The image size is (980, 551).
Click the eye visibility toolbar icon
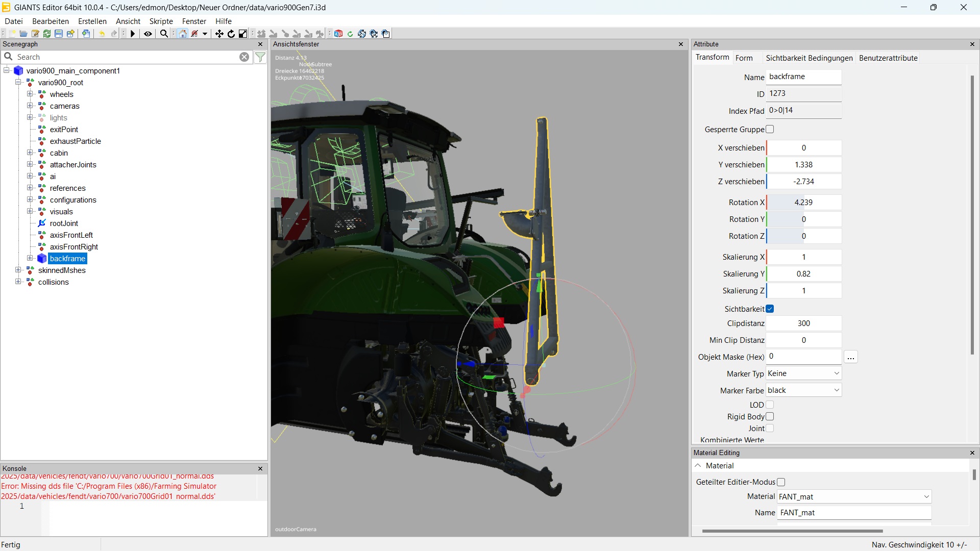tap(148, 34)
